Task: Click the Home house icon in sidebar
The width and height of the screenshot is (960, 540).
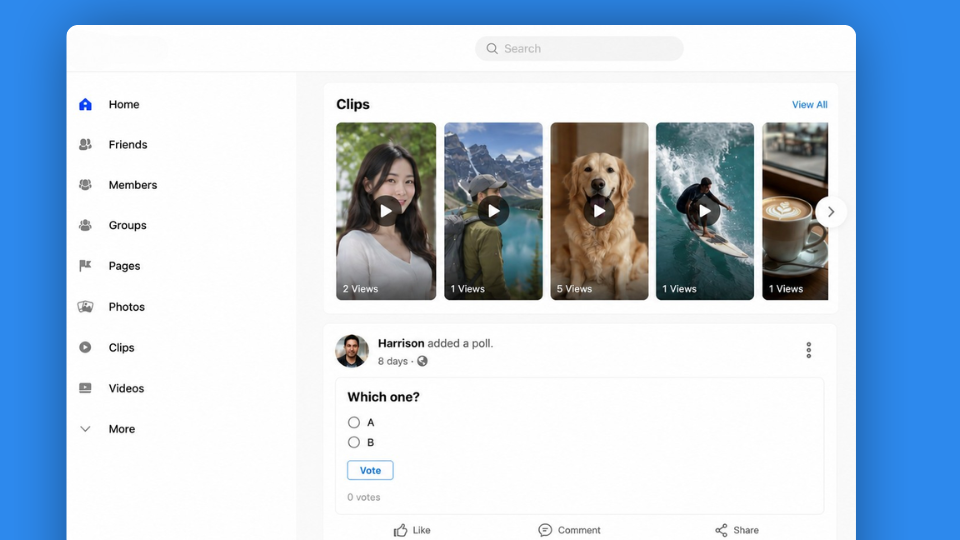Action: click(x=85, y=105)
